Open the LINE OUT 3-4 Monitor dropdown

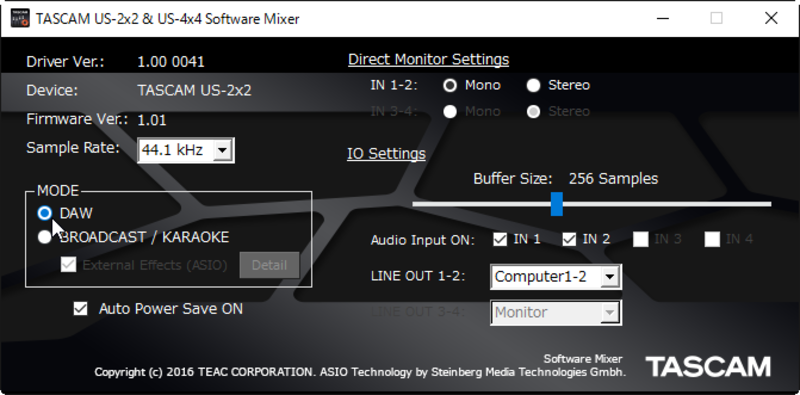(556, 312)
